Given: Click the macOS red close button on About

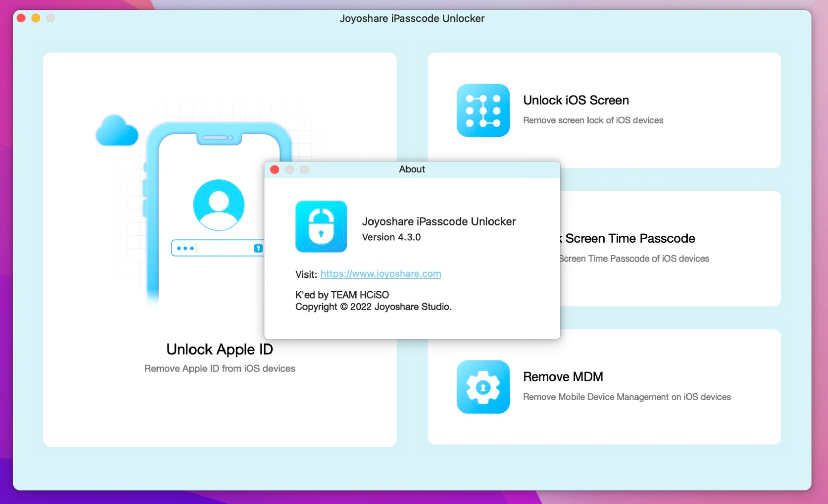Looking at the screenshot, I should pyautogui.click(x=275, y=170).
